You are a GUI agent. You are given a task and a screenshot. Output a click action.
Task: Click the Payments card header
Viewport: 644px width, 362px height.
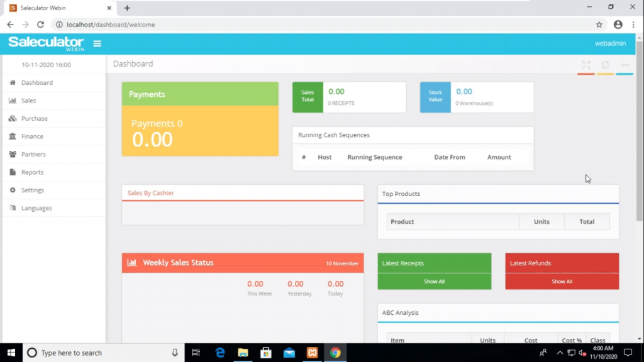pyautogui.click(x=200, y=94)
